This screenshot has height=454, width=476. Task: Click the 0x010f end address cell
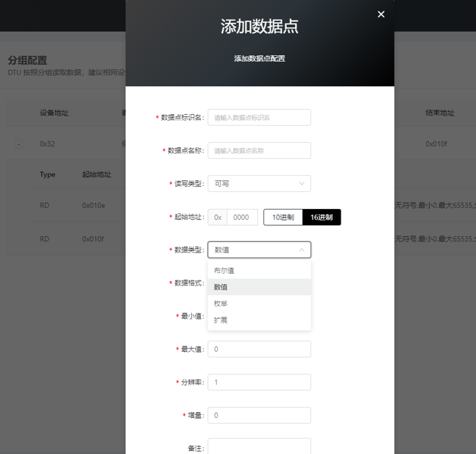point(436,144)
